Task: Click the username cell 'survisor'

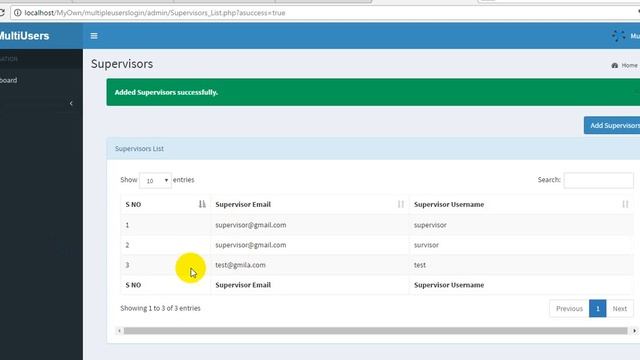Action: pyautogui.click(x=426, y=245)
